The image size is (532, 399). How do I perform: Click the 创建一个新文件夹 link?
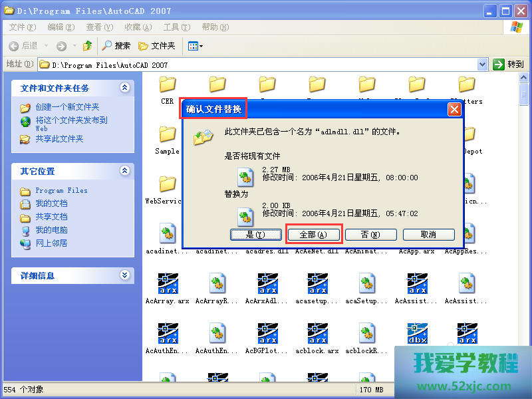(67, 107)
